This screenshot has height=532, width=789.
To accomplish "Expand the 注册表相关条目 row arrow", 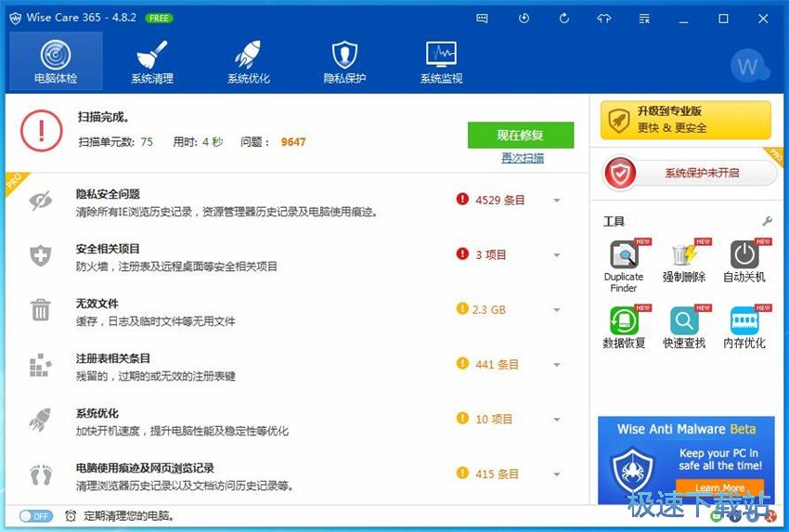I will tap(557, 365).
